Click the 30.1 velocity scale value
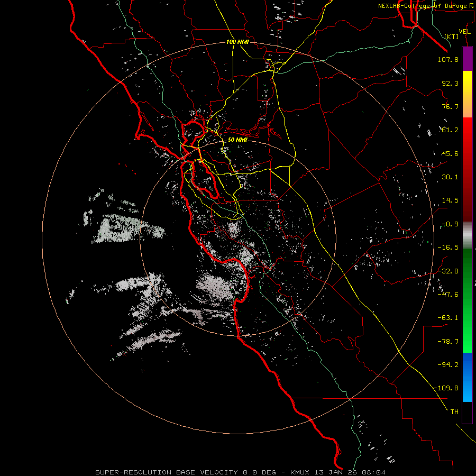 click(x=450, y=177)
